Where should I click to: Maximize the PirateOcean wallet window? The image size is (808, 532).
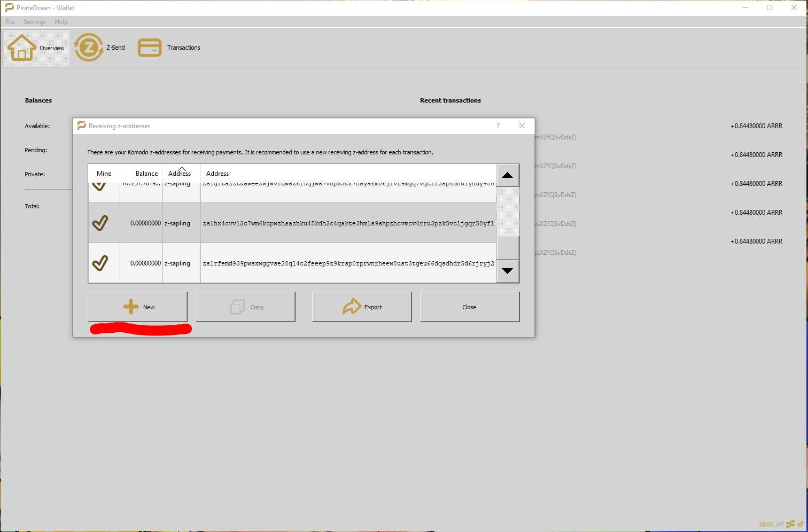point(770,7)
